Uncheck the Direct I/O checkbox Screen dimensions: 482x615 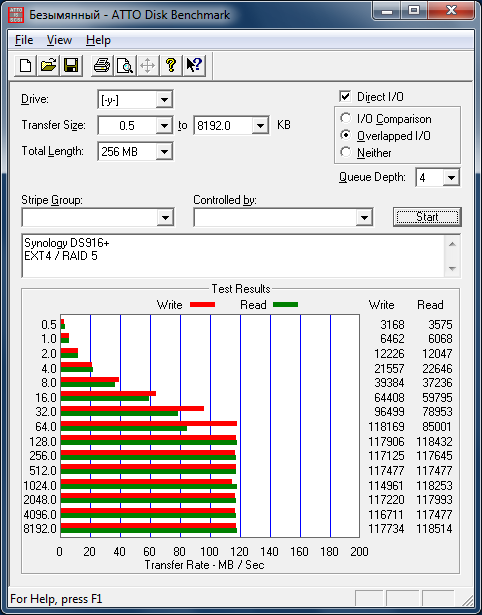pos(345,96)
